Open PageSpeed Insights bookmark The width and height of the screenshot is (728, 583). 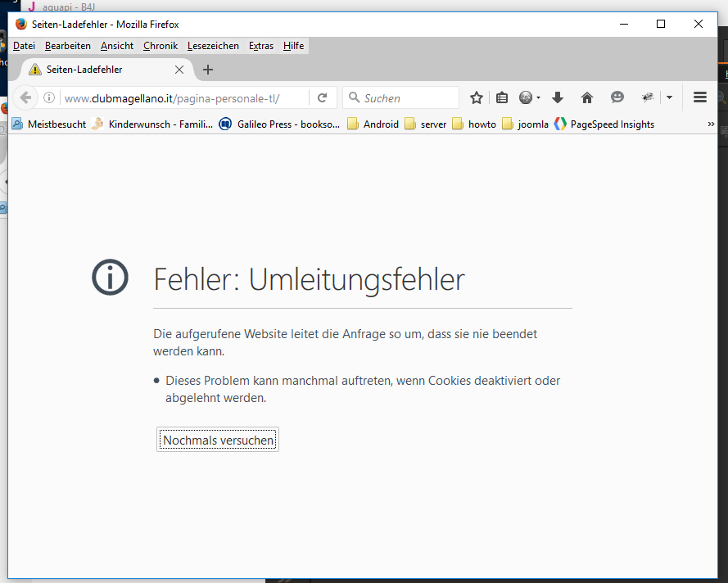[604, 124]
